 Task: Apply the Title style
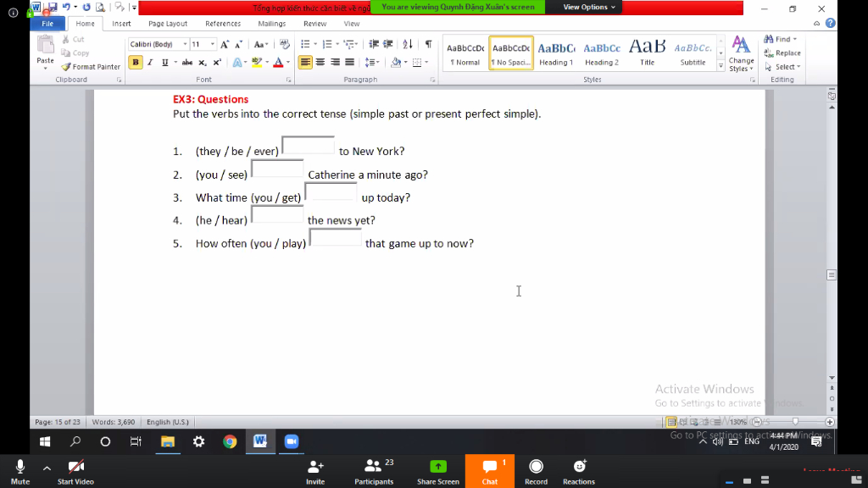pos(647,53)
